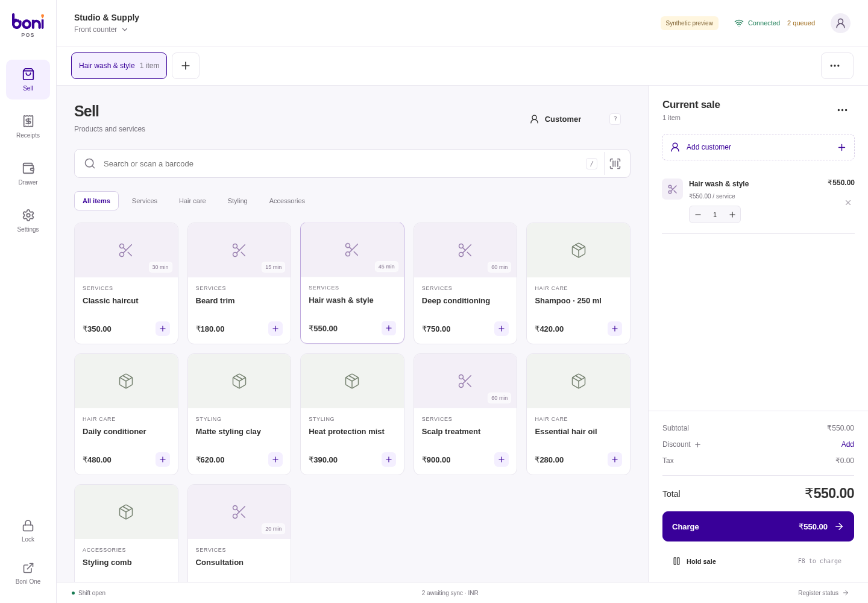Expand the Front counter register dropdown

(101, 30)
